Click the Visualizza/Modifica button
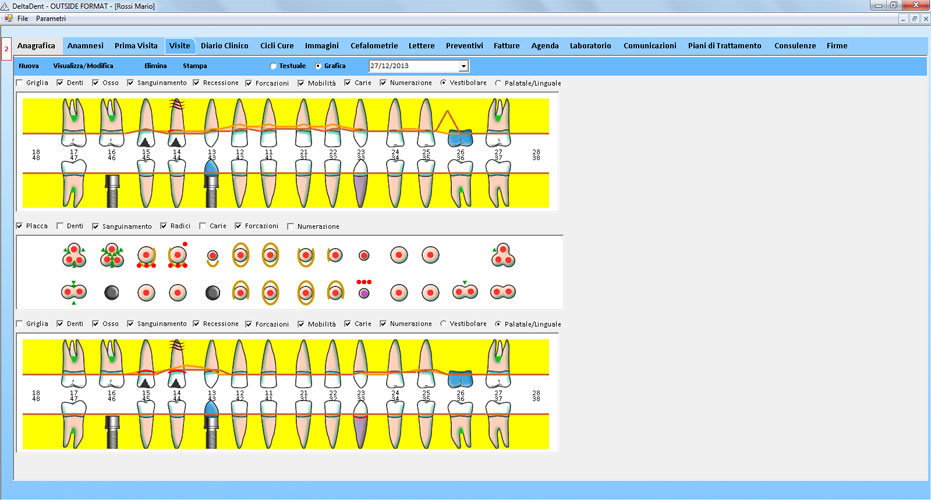931x500 pixels. (83, 66)
